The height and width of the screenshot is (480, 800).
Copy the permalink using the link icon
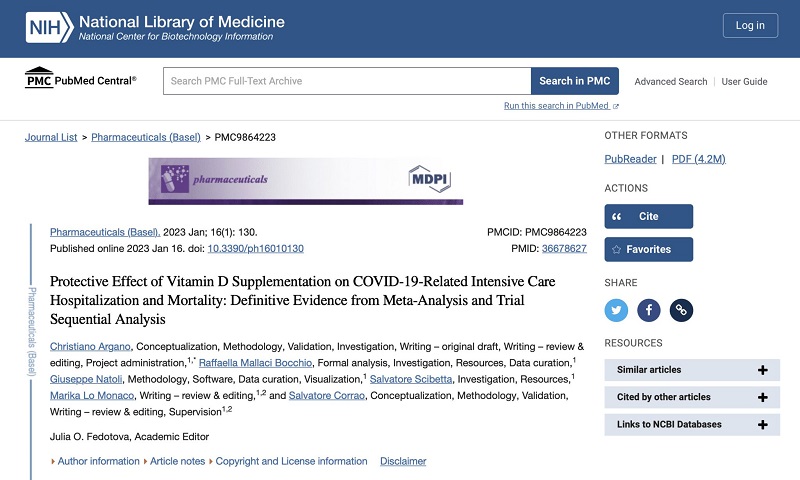pos(680,310)
